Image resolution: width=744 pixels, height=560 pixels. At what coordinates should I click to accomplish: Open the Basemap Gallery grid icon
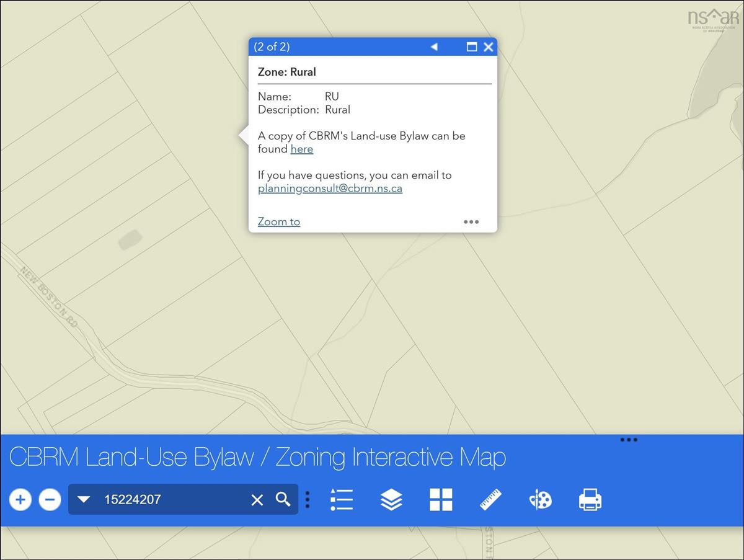(x=441, y=499)
